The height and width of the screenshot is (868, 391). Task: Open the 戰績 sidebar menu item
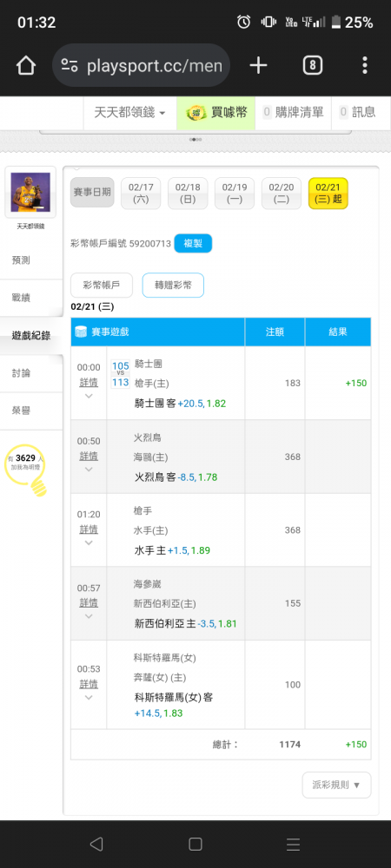(21, 298)
